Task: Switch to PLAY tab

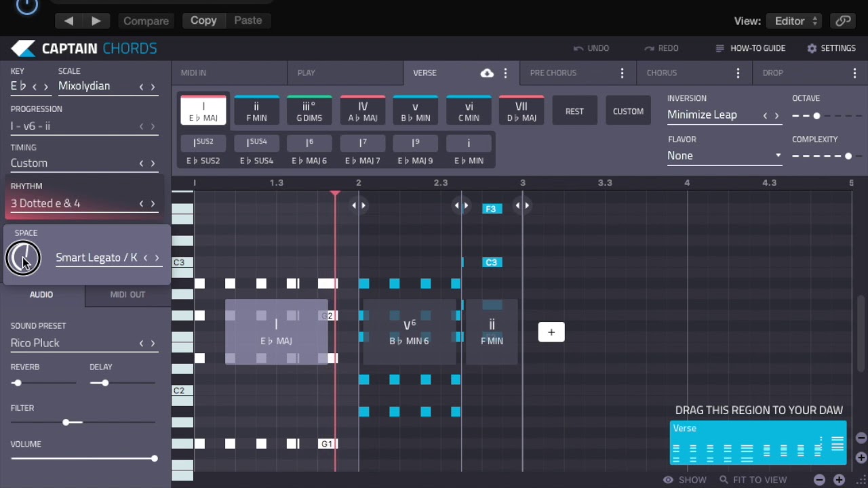Action: (345, 73)
